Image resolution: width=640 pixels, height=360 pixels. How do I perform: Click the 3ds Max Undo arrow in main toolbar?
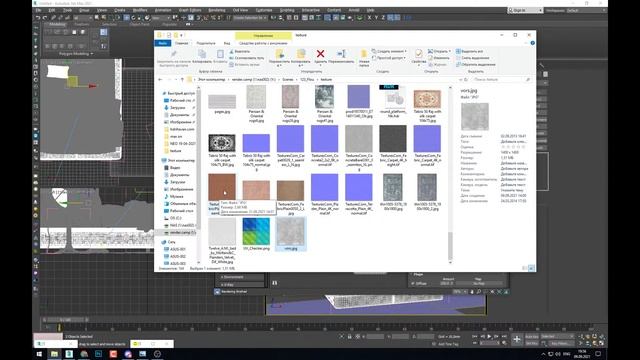click(x=38, y=18)
